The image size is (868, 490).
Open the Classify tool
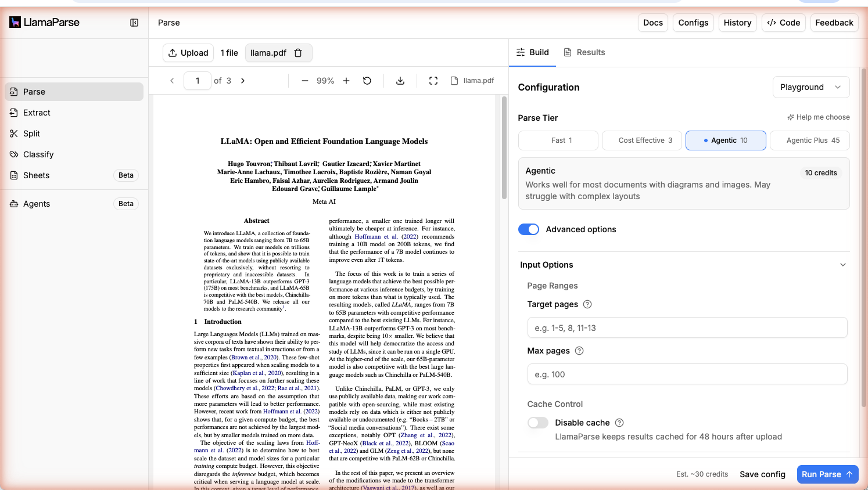click(x=38, y=154)
